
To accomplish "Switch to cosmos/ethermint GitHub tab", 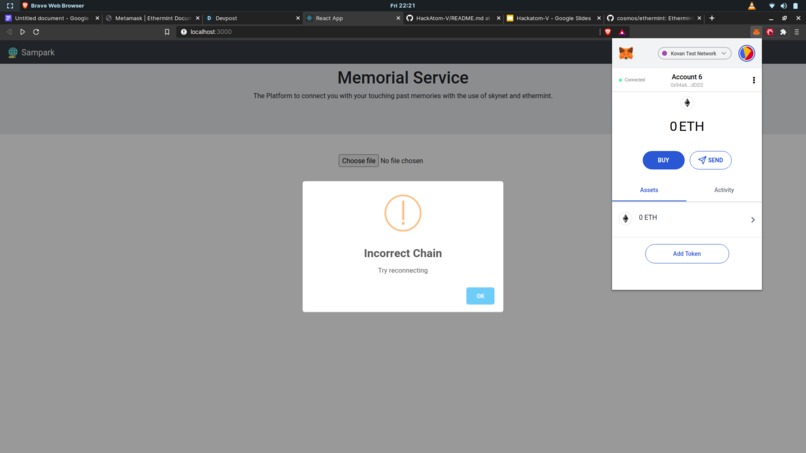I will 653,18.
